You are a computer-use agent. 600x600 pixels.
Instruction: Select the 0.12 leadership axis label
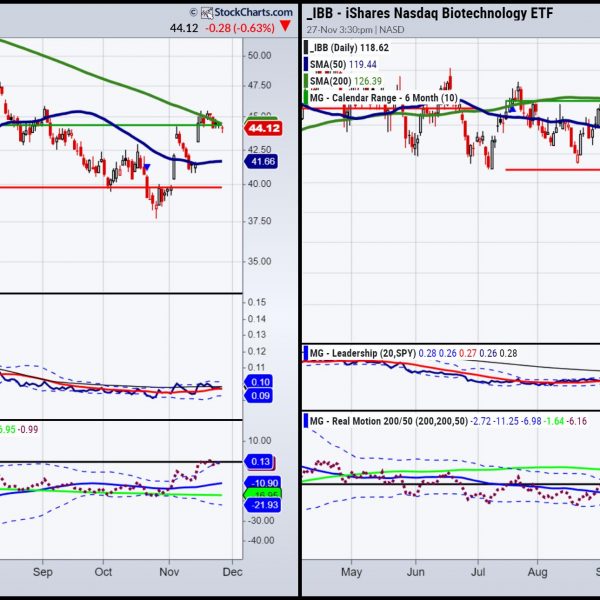pos(257,351)
